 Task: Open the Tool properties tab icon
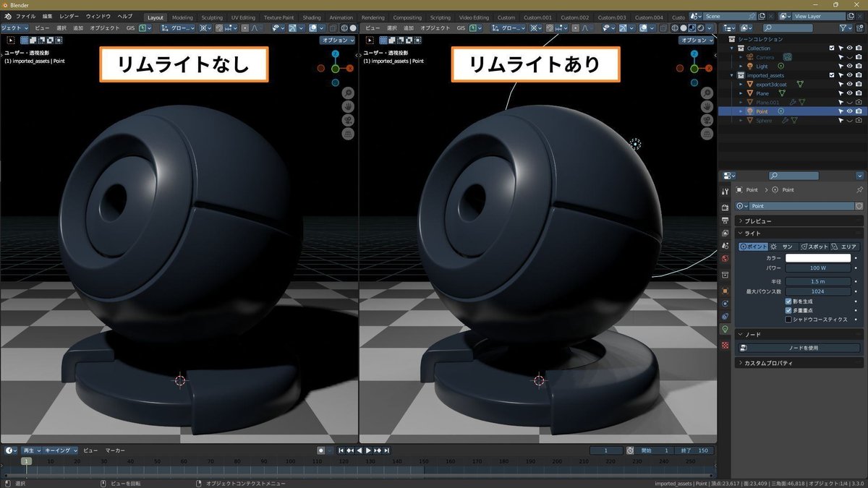(x=726, y=192)
